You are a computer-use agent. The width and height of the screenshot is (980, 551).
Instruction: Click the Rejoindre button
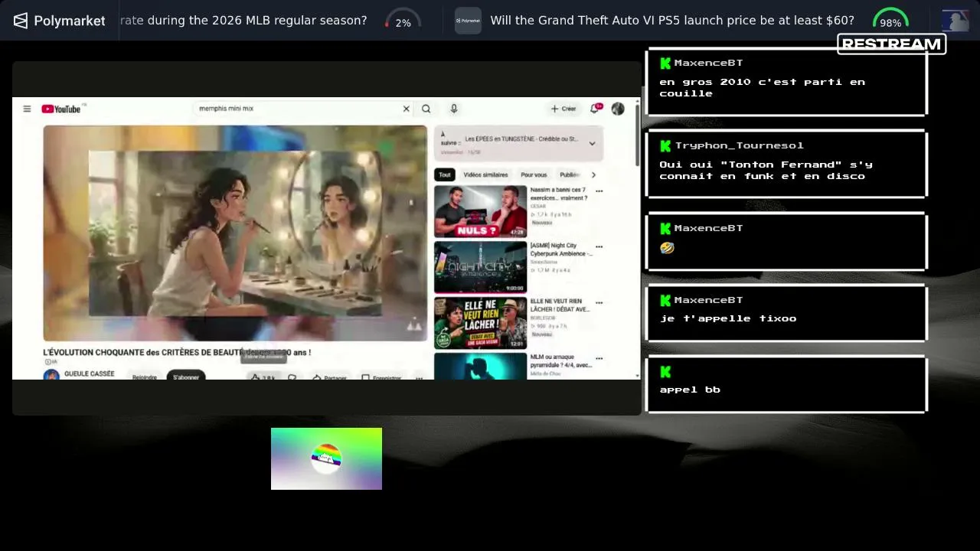point(144,377)
